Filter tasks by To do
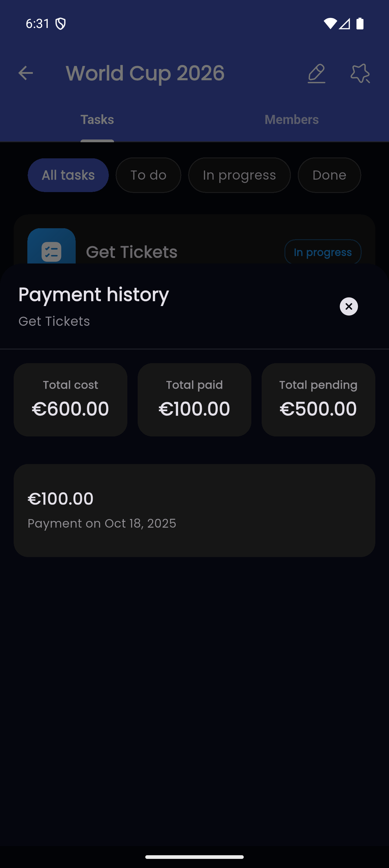 (148, 175)
